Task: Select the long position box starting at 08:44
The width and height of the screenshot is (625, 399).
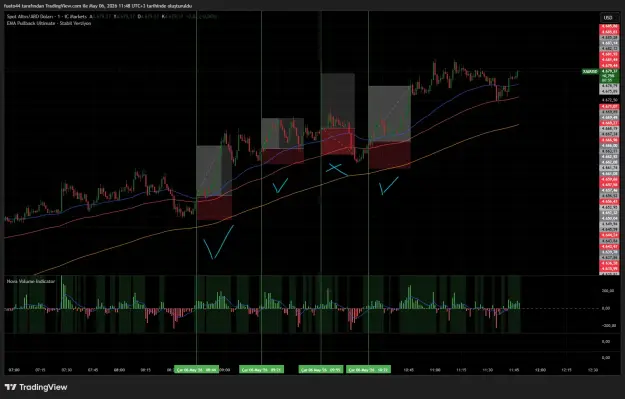Action: click(x=214, y=183)
